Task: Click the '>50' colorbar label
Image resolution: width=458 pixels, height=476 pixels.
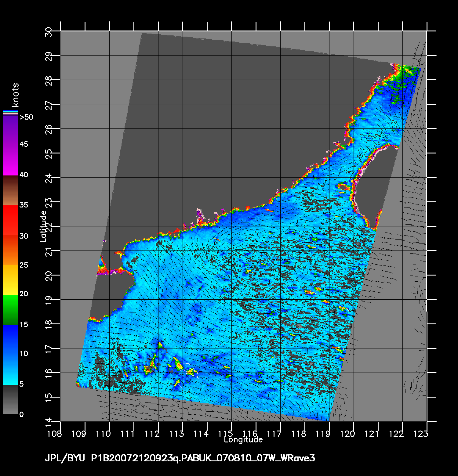Action: 26,117
